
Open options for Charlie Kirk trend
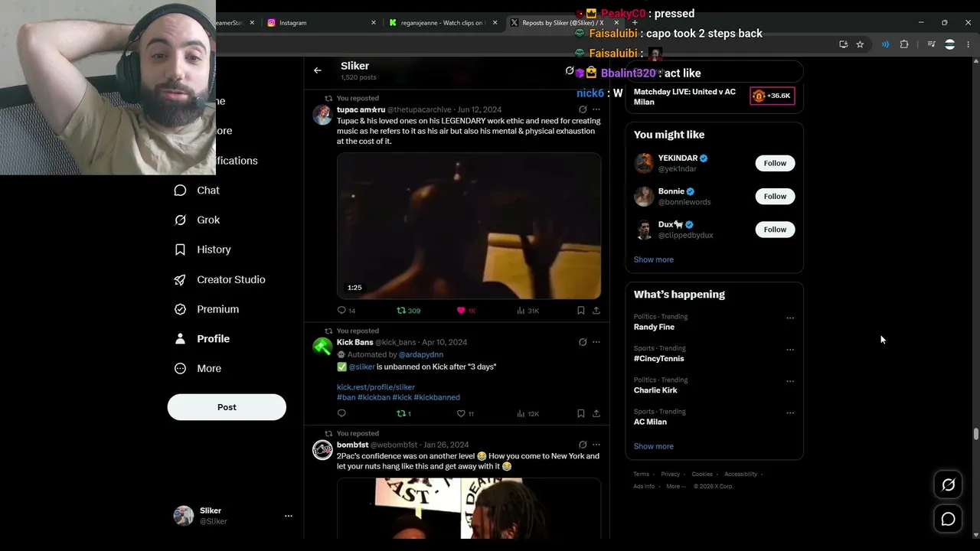[790, 381]
